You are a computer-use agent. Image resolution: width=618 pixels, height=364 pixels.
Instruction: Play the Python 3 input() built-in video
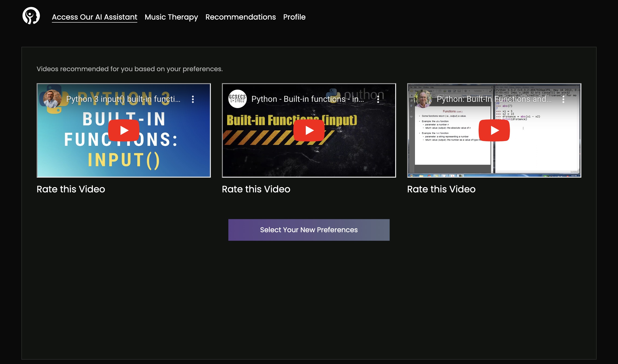[124, 130]
